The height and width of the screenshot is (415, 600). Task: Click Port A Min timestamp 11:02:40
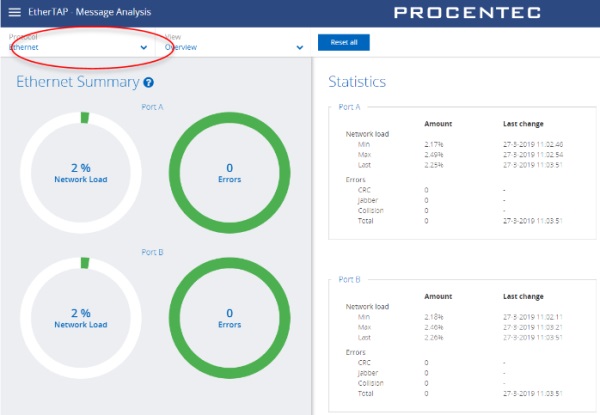point(533,145)
